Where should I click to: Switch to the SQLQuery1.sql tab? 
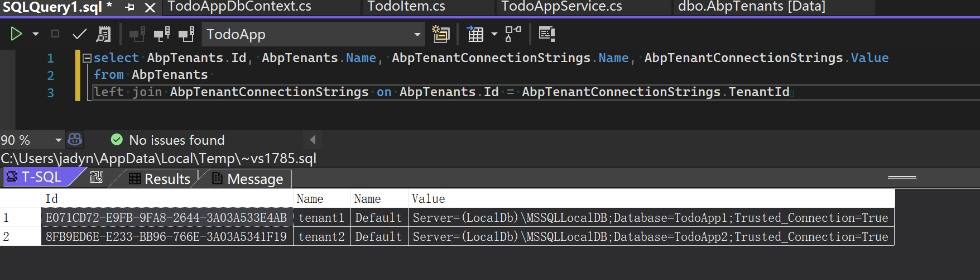[x=57, y=7]
